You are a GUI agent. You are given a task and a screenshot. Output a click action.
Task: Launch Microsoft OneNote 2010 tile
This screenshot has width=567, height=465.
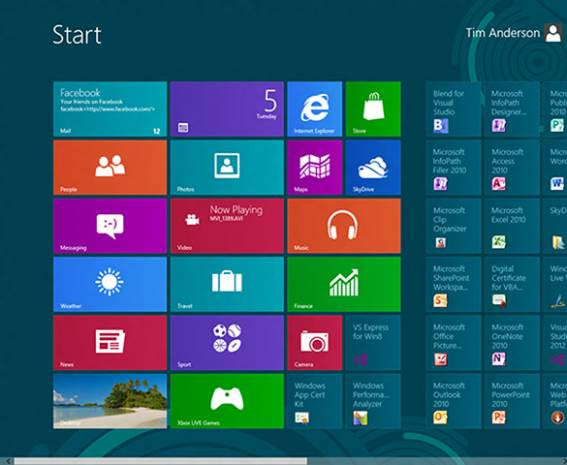pyautogui.click(x=512, y=343)
